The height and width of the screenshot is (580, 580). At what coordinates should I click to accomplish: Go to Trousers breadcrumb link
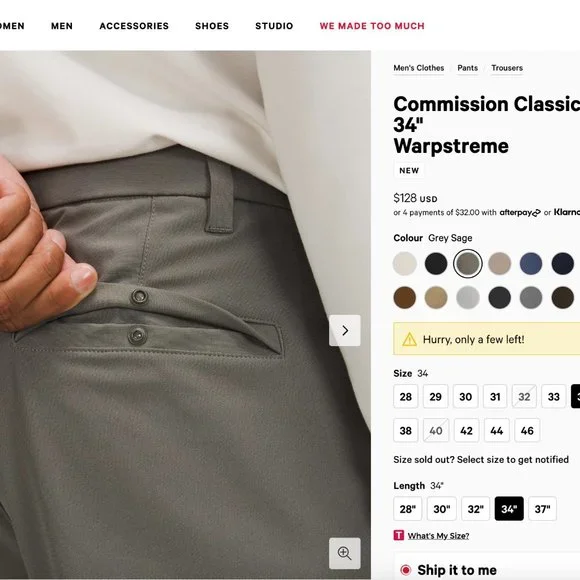click(x=507, y=68)
